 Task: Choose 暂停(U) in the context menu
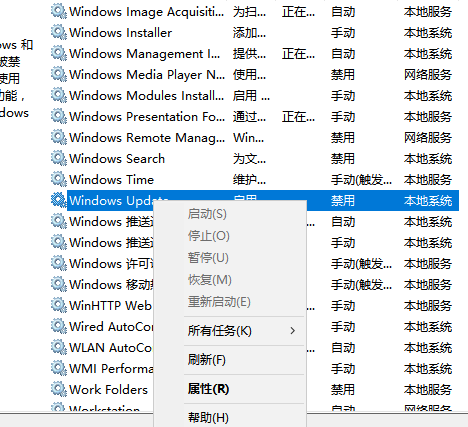(x=208, y=258)
